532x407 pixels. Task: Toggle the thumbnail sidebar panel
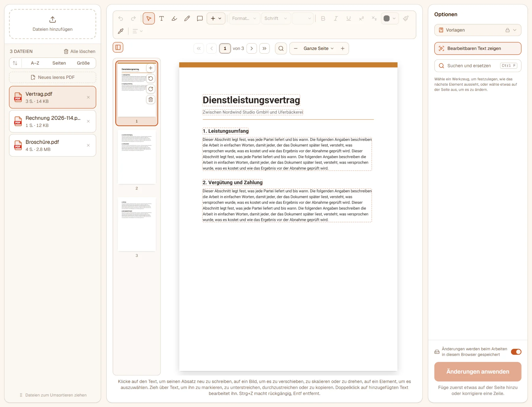118,47
